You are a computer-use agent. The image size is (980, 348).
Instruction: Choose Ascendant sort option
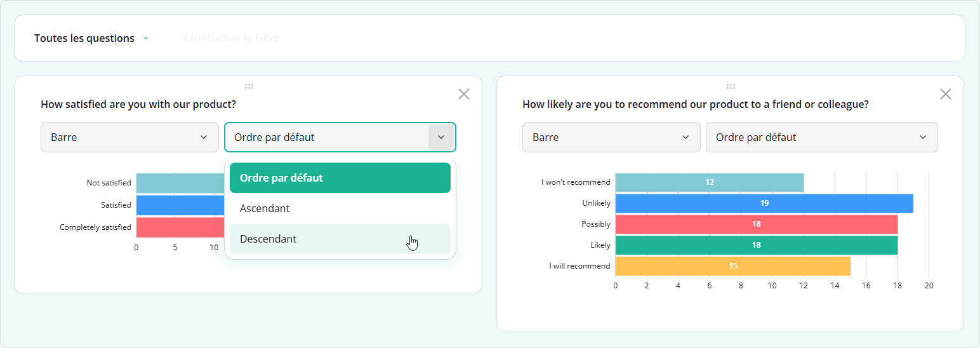pos(340,208)
